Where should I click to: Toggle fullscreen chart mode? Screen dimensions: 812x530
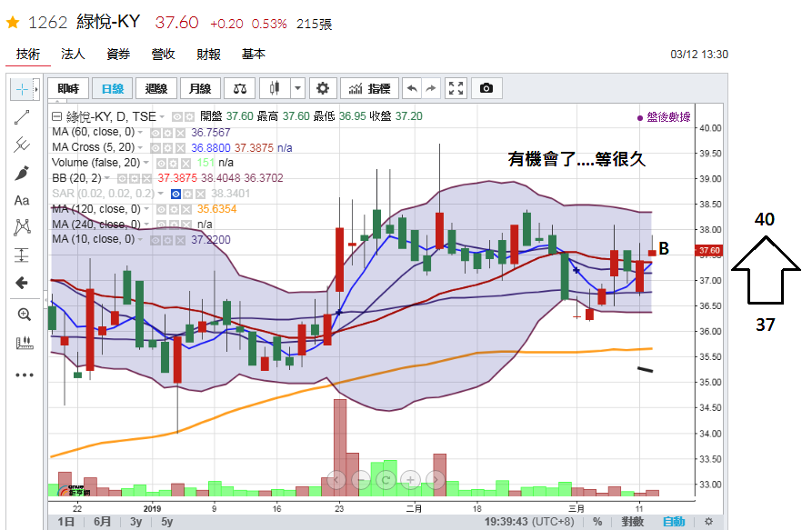456,88
